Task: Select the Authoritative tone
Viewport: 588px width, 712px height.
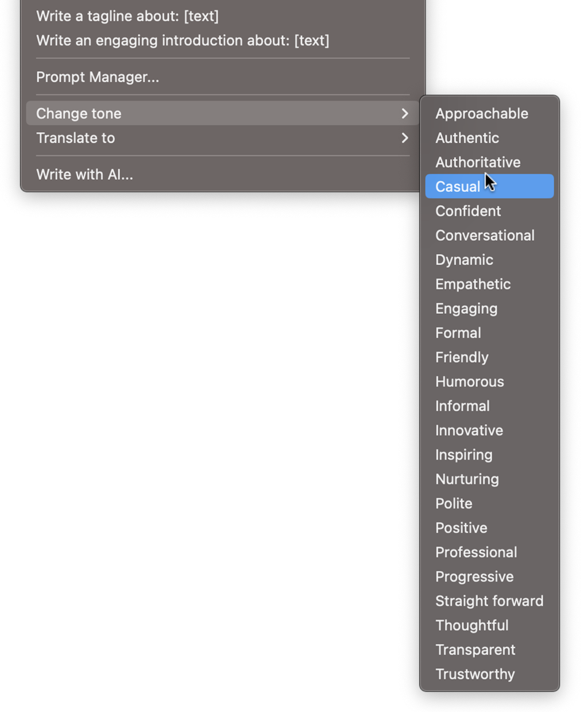Action: (489, 162)
